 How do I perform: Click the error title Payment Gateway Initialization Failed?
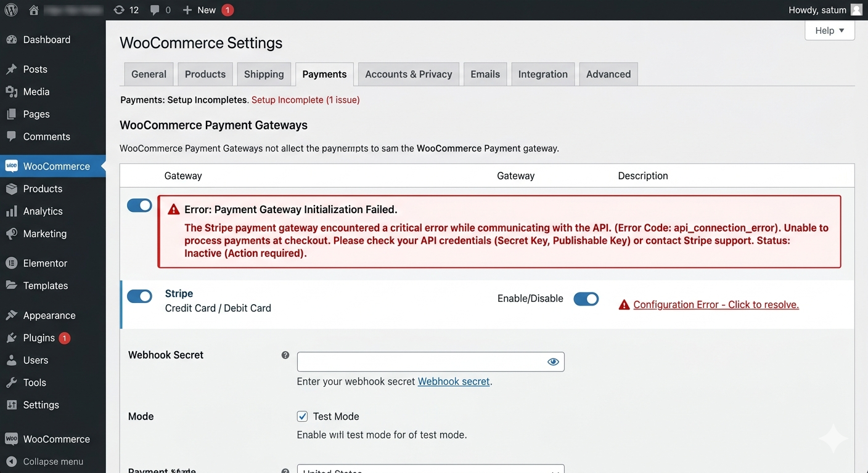tap(291, 209)
